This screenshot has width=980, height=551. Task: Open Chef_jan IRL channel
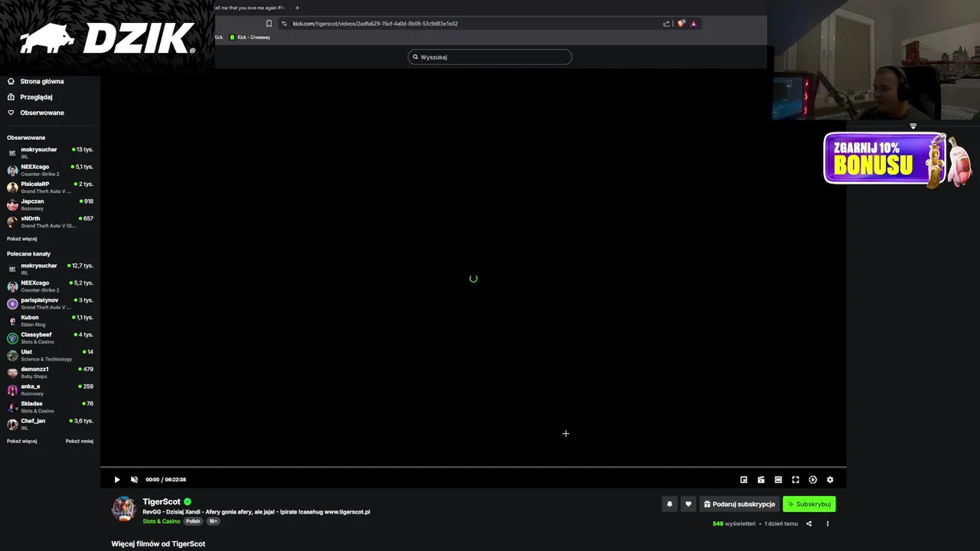50,424
